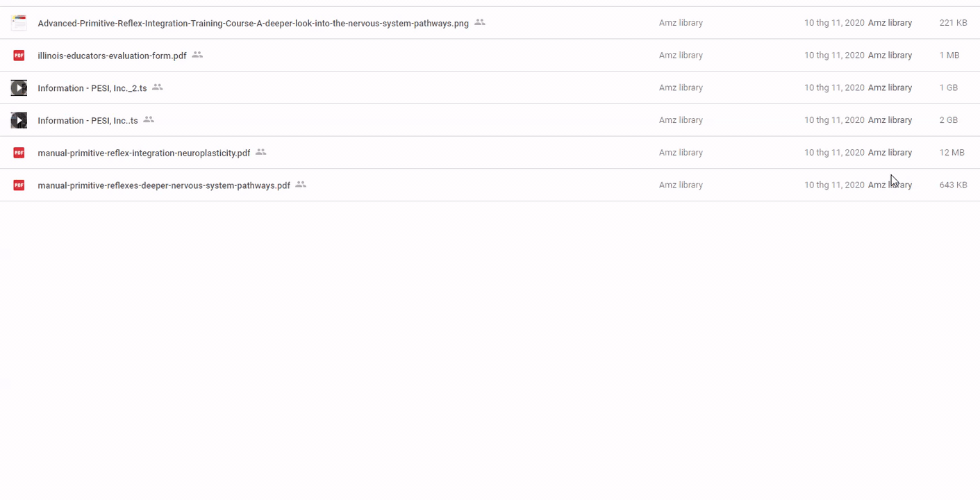Click the 2 GB size of Information - PESI, Inc..ts
Image resolution: width=980 pixels, height=500 pixels.
point(948,120)
